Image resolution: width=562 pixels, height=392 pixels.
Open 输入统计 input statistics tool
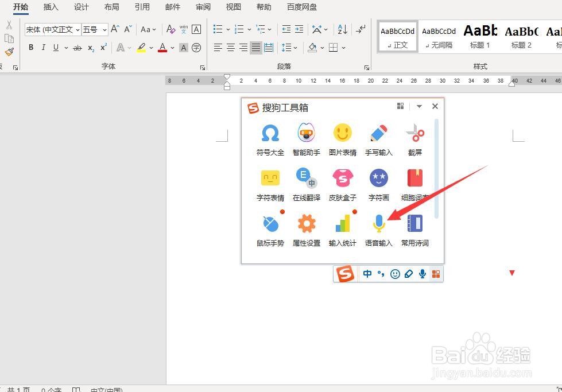343,230
